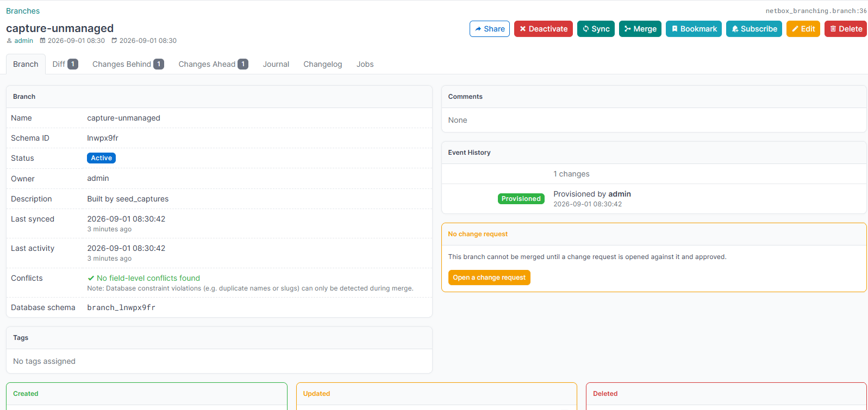Click the Active status badge

point(102,158)
